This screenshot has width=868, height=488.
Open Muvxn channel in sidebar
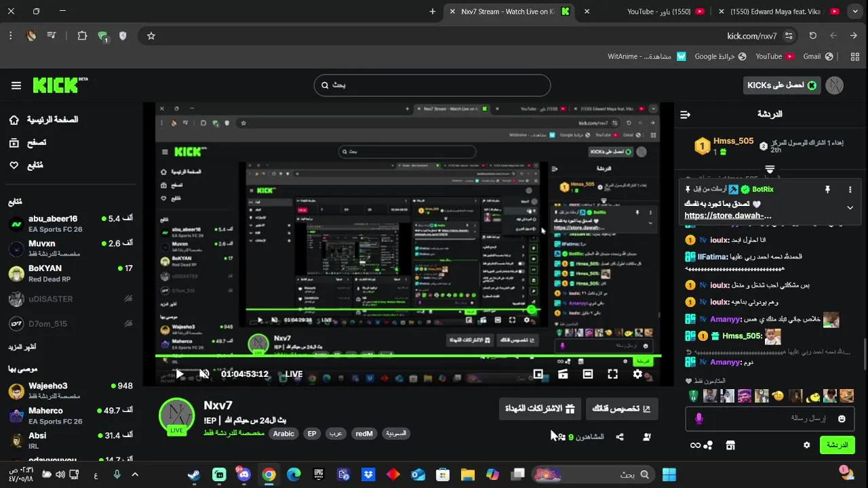click(71, 248)
